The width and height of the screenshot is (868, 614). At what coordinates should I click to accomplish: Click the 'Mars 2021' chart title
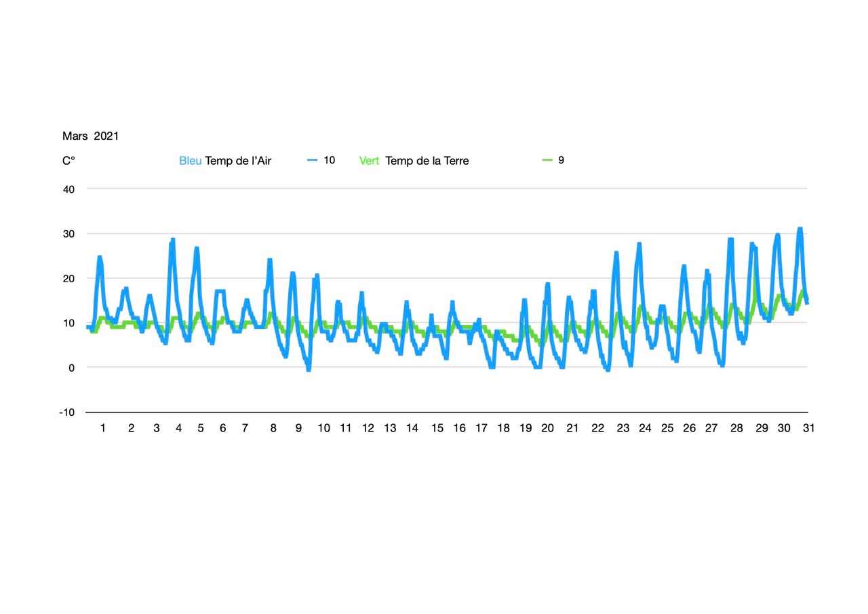point(90,136)
